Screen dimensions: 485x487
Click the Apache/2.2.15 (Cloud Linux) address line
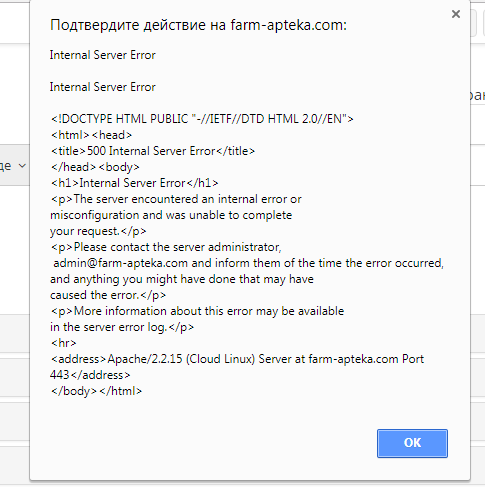tap(237, 359)
